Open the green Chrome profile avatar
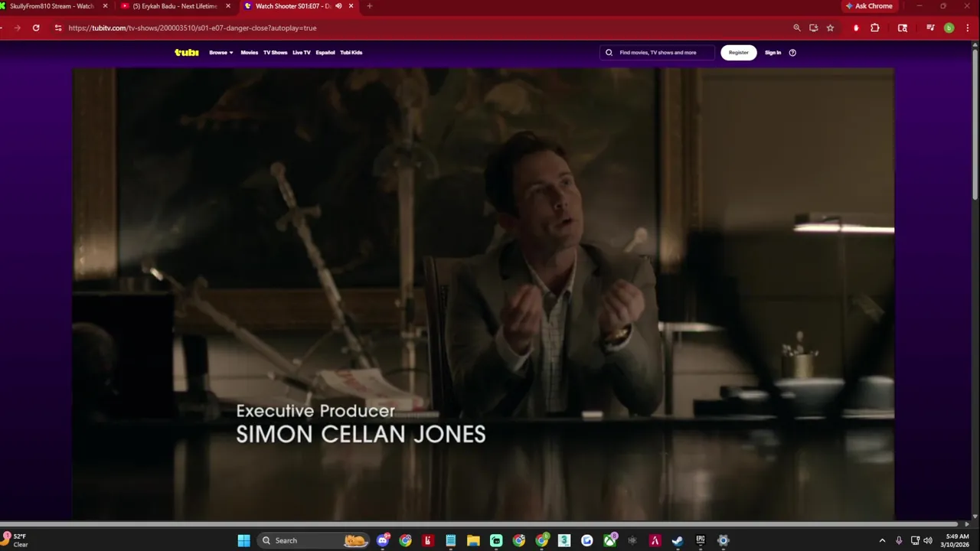Image resolution: width=980 pixels, height=551 pixels. click(x=949, y=28)
